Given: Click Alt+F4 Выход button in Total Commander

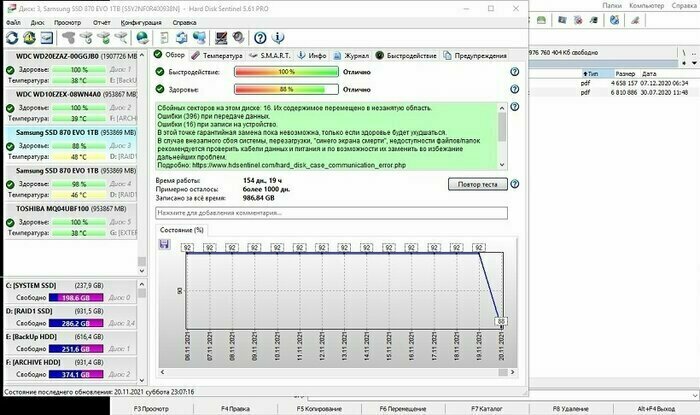Looking at the screenshot, I should pyautogui.click(x=656, y=408).
